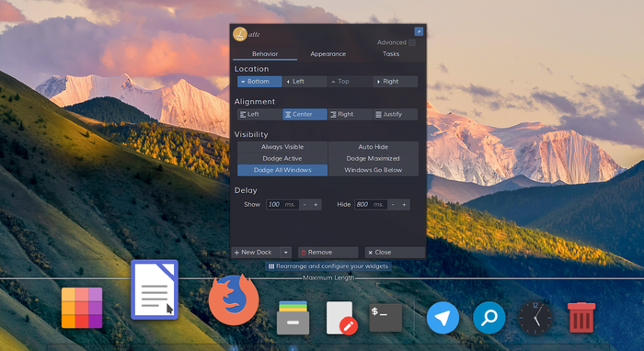Click Rearrange and configure your widgets
The height and width of the screenshot is (351, 644).
[x=328, y=266]
